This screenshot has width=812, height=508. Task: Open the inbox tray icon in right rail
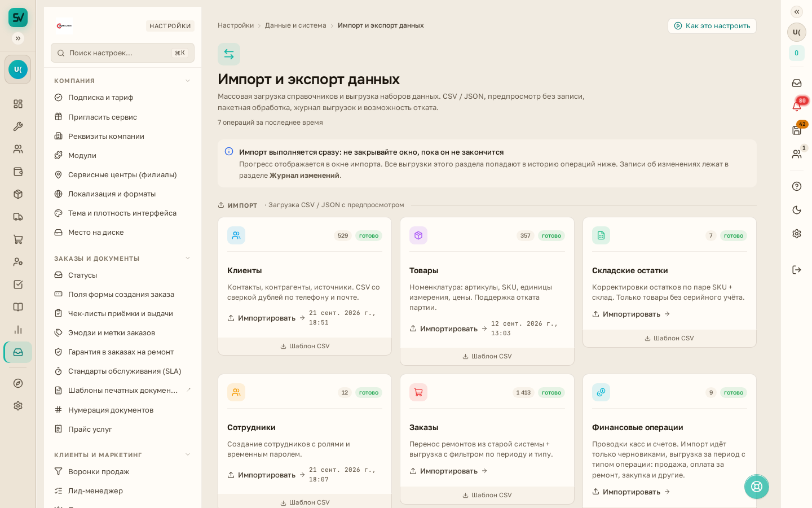797,83
